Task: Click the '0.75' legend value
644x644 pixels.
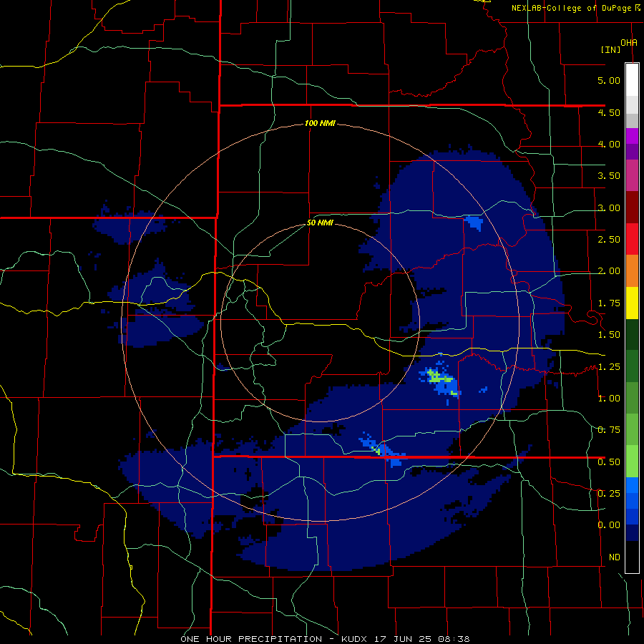Action: [x=609, y=429]
